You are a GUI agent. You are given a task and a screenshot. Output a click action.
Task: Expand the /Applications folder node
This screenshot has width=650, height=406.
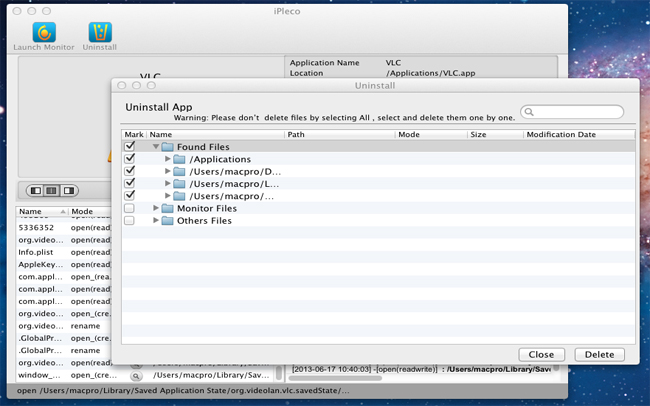168,159
